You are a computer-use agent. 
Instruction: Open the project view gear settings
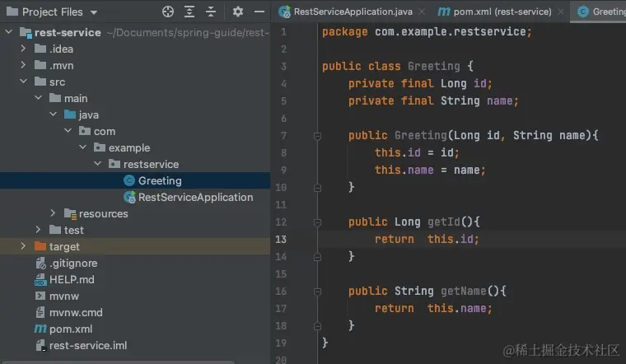pyautogui.click(x=238, y=12)
